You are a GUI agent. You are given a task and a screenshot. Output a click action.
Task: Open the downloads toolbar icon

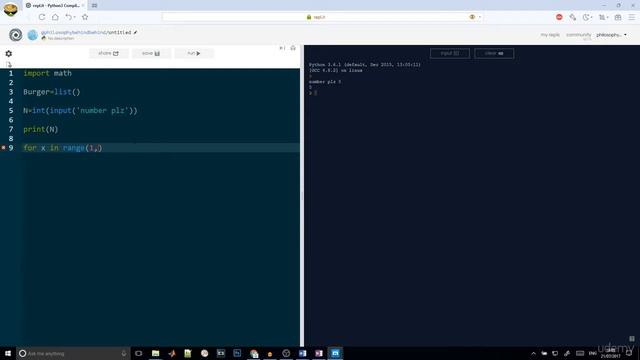[x=602, y=17]
